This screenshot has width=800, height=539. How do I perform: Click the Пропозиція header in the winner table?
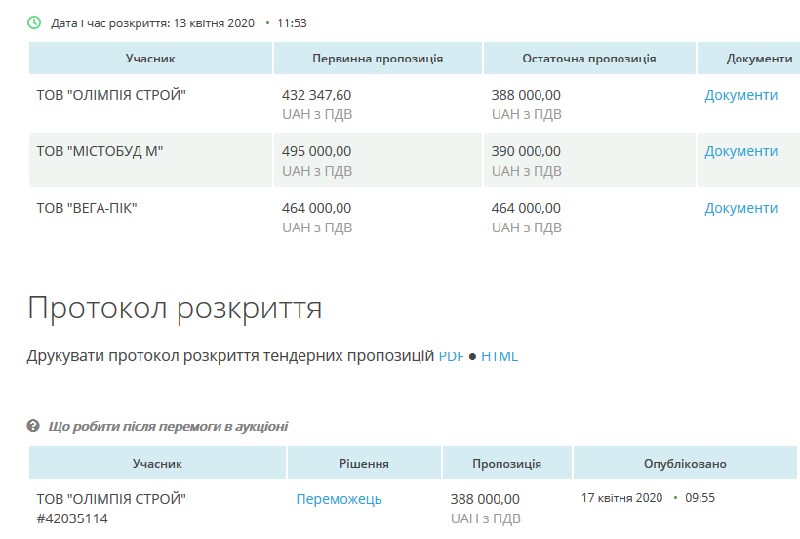[507, 464]
